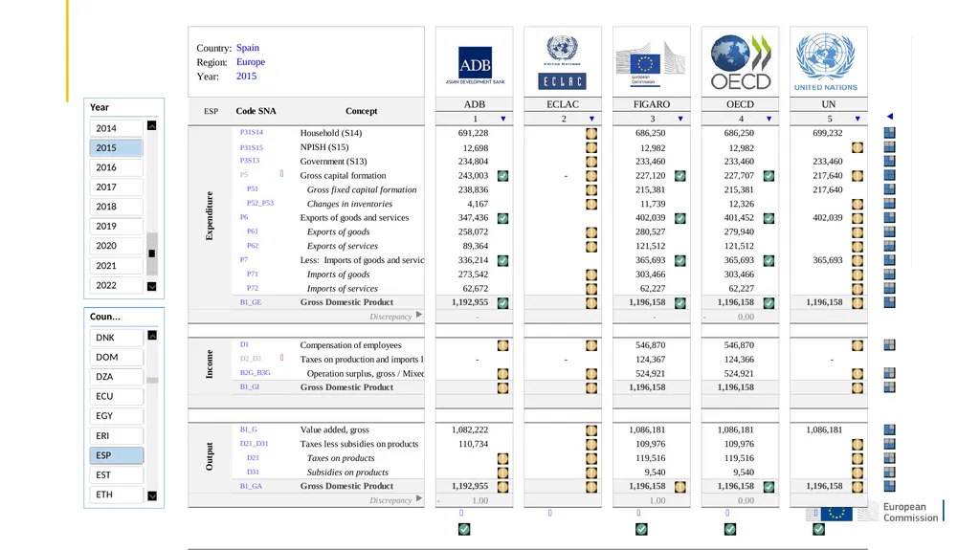Click Year list scroll-down arrow
980x550 pixels.
click(152, 286)
